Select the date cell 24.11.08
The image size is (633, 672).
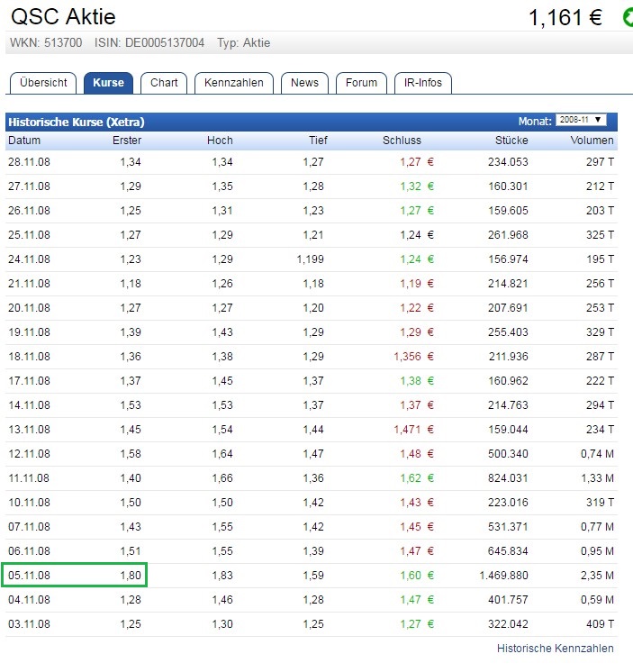click(29, 259)
